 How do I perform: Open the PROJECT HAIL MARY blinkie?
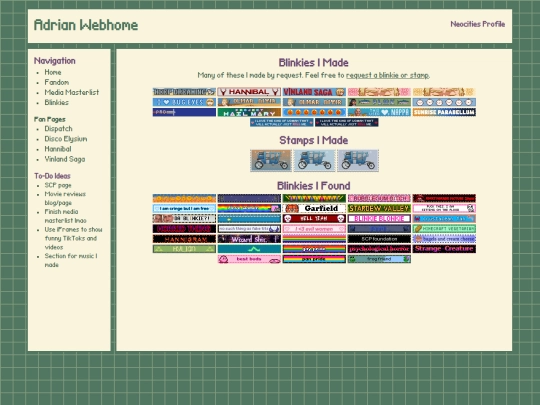(249, 112)
